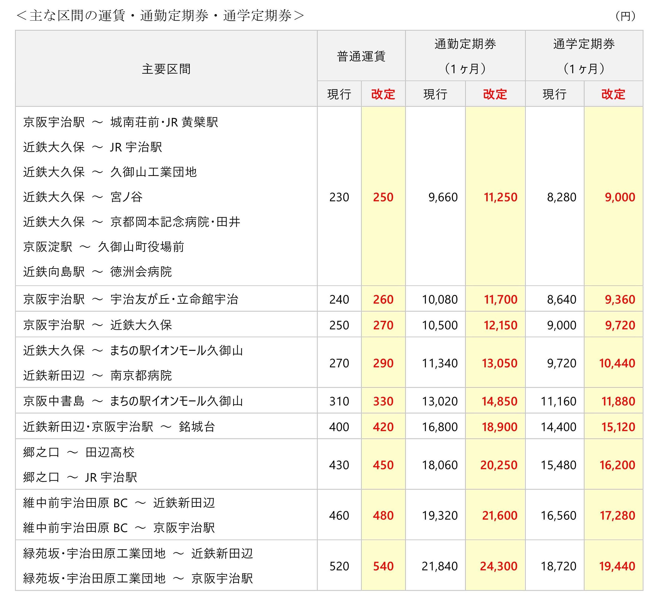
Task: Click the revised student pass 17,280
Action: point(617,516)
